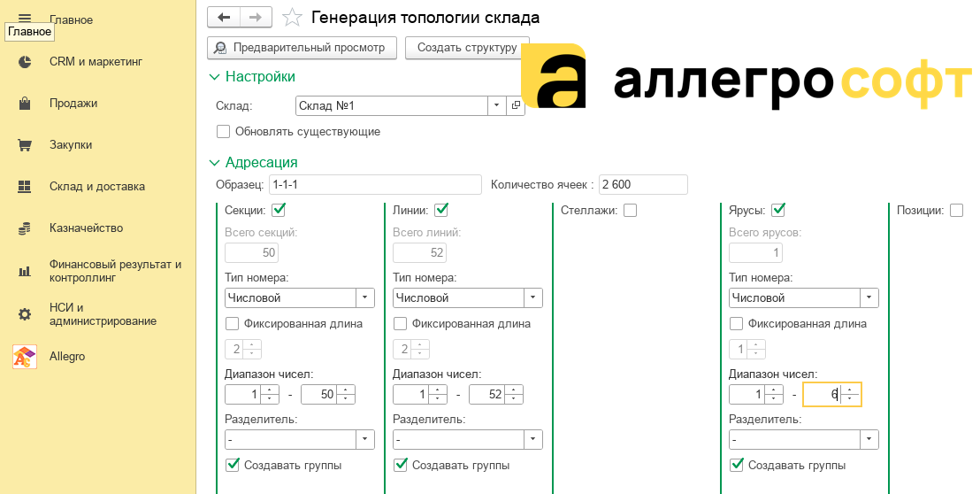Image resolution: width=980 pixels, height=494 pixels.
Task: Collapse the Настройки group
Action: (x=214, y=77)
